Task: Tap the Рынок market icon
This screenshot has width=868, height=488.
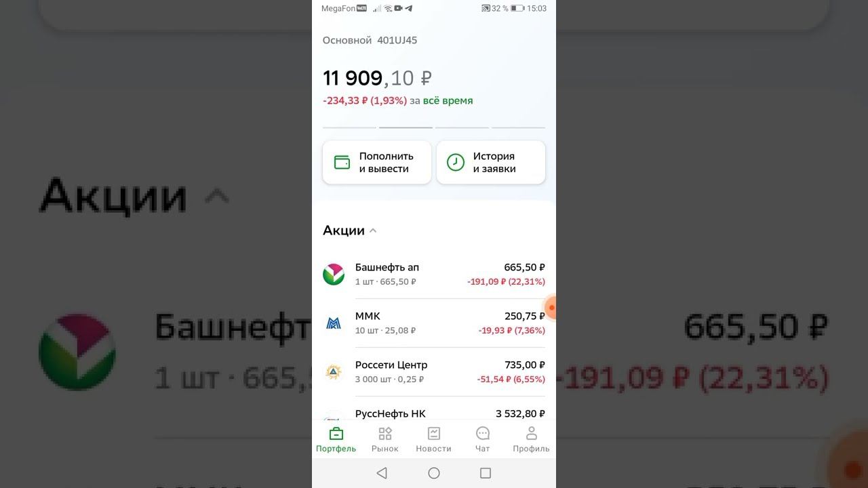Action: 385,434
